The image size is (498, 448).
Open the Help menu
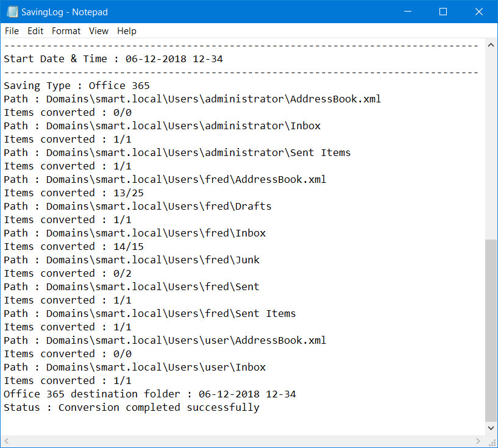click(x=127, y=31)
